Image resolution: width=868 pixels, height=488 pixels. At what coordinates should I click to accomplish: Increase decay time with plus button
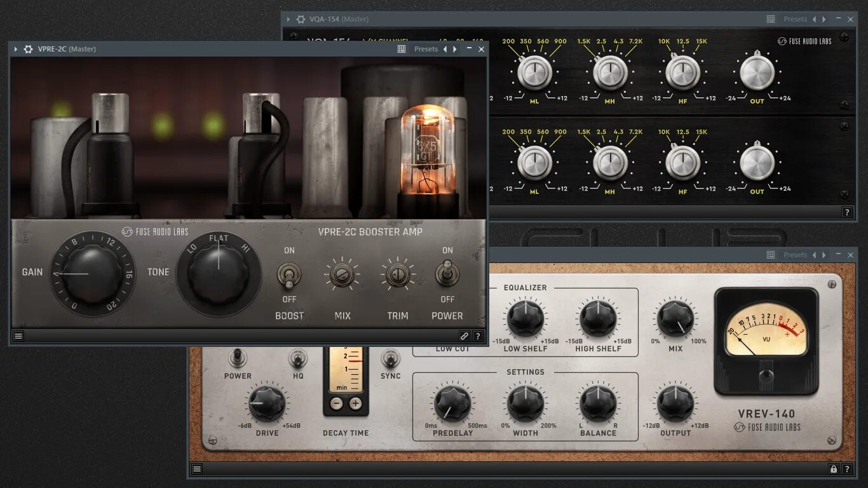click(x=355, y=403)
